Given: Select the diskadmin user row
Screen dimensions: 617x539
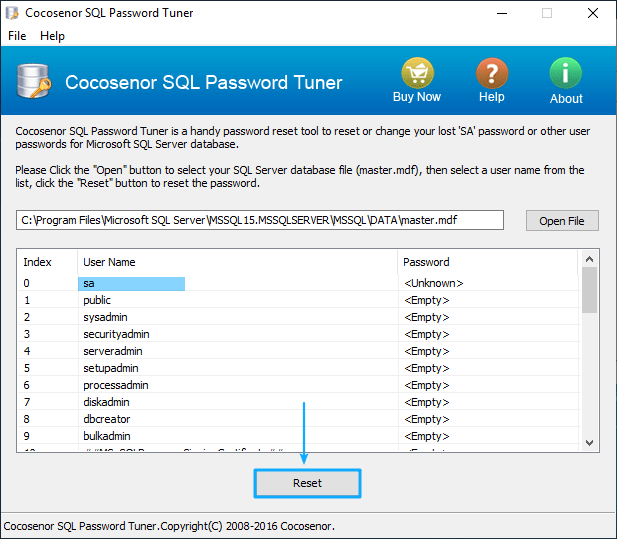Looking at the screenshot, I should (x=298, y=402).
